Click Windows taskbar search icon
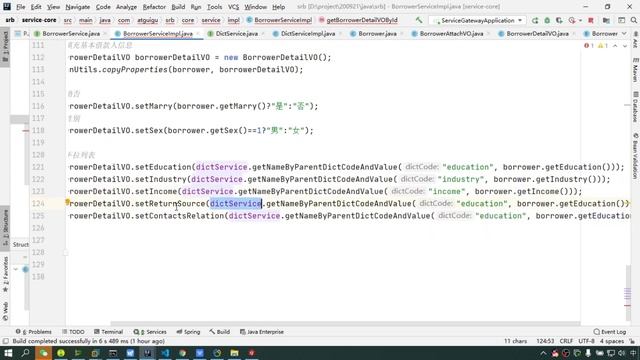Screen dimensions: 640x360 25,353
